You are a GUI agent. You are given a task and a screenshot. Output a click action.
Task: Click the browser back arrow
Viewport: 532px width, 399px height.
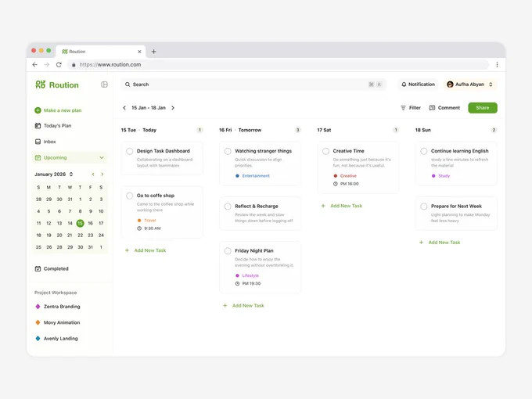coord(34,64)
